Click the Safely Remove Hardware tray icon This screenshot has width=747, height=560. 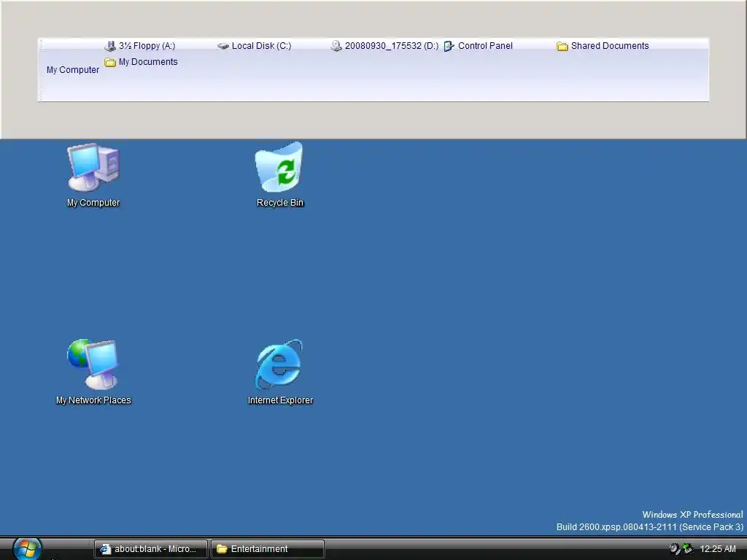(687, 548)
